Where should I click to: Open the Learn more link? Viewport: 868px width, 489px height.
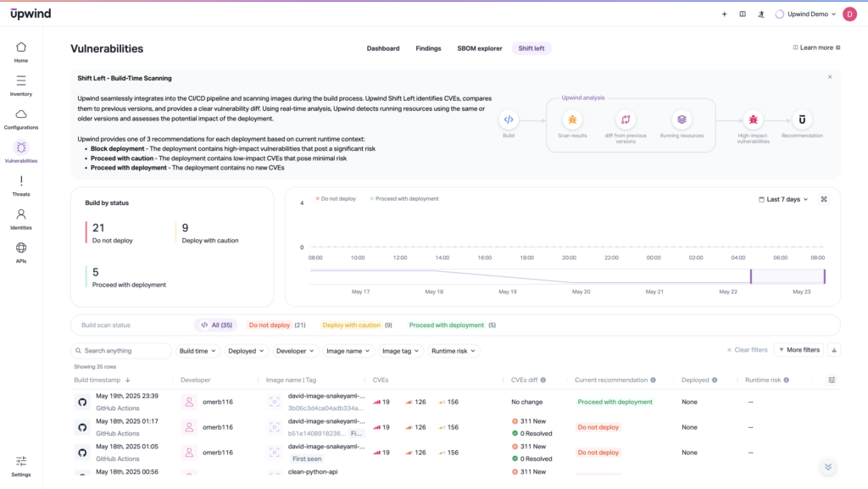pos(816,47)
